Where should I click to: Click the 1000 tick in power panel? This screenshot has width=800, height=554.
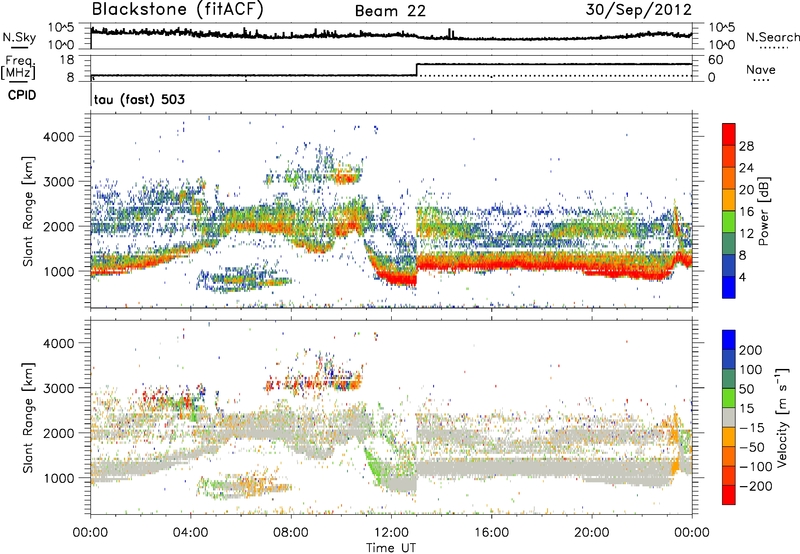point(59,271)
